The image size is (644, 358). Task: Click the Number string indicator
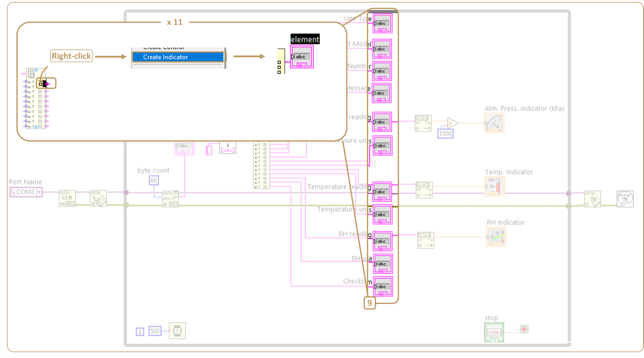point(382,71)
